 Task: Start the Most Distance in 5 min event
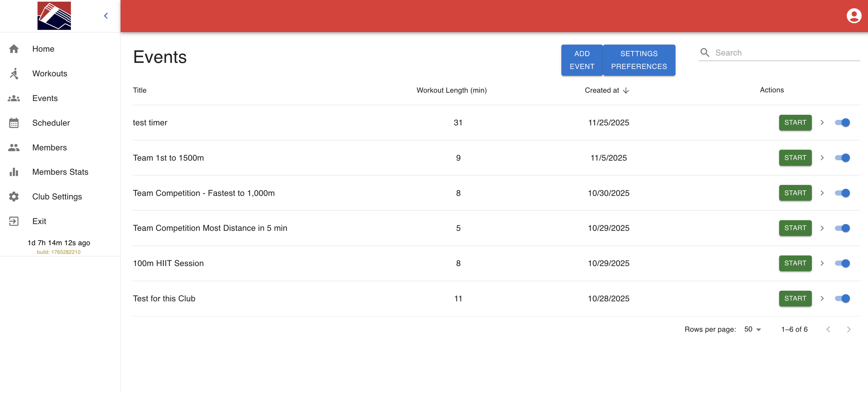(795, 228)
